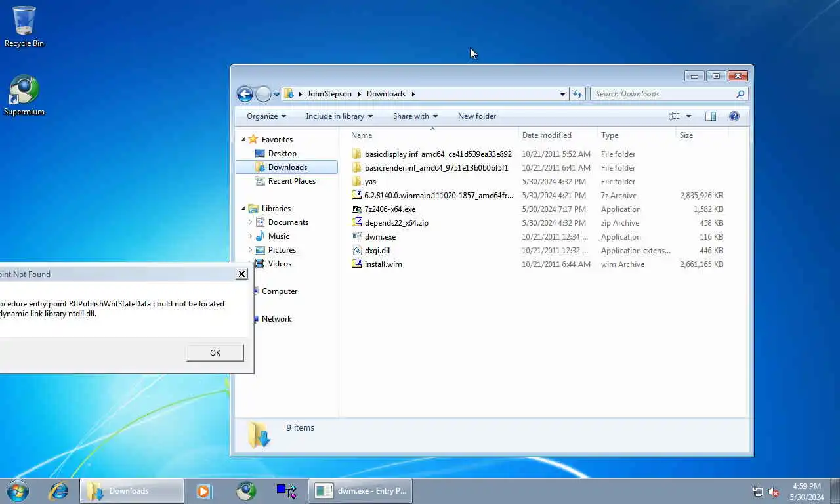This screenshot has height=504, width=840.
Task: Open the view options dropdown arrow
Action: (688, 116)
